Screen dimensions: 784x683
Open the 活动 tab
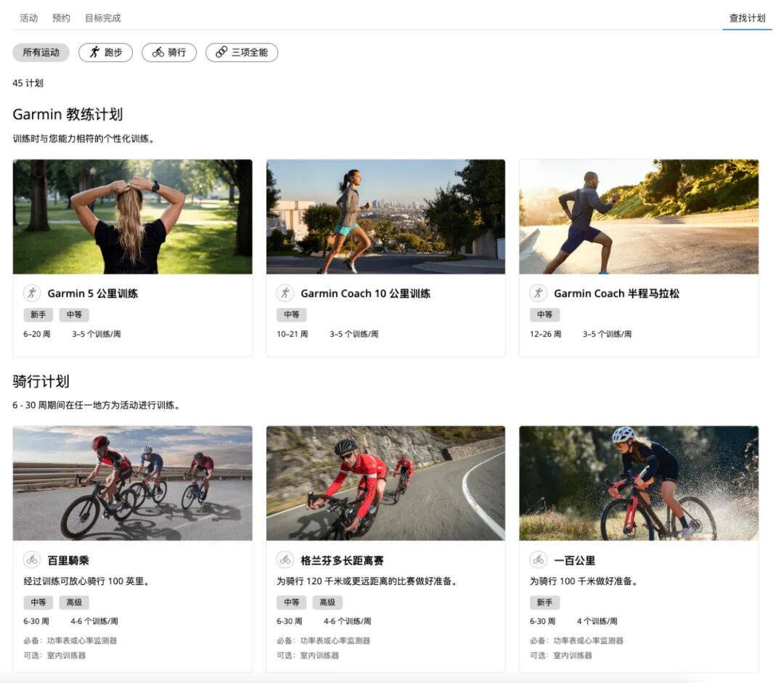28,18
